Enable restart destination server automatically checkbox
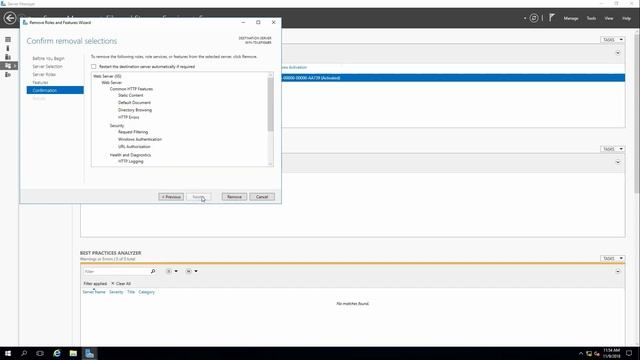Viewport: 640px width, 360px height. pos(94,67)
